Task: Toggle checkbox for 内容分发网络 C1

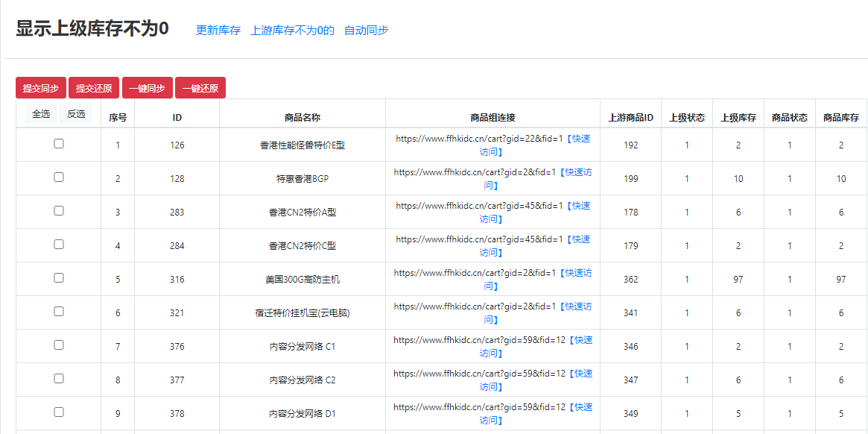Action: tap(59, 345)
